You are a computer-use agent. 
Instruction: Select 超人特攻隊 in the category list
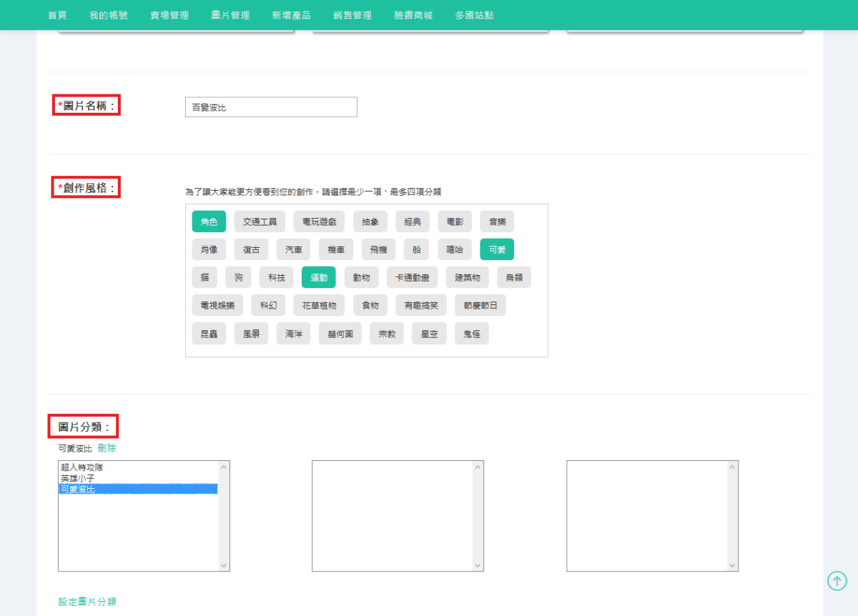click(82, 467)
